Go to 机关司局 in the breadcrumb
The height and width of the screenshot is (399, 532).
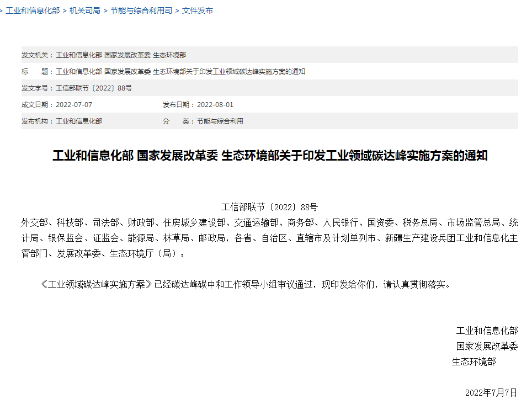coord(85,11)
